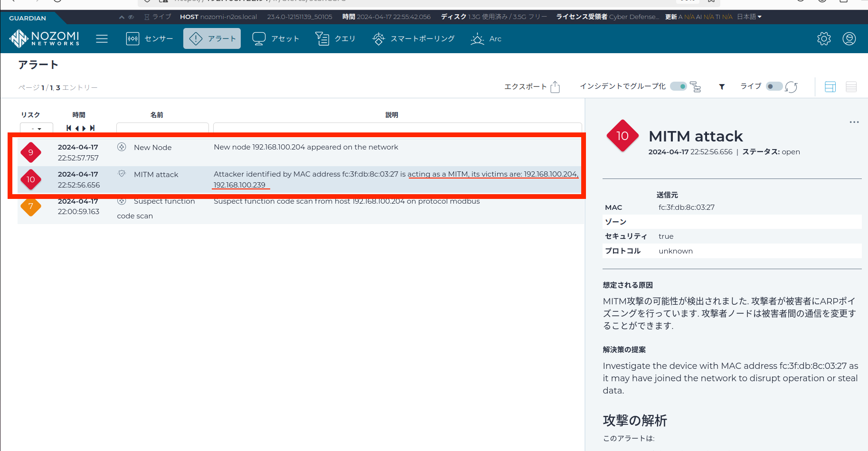The width and height of the screenshot is (868, 451).
Task: Open the 日本語 language dropdown
Action: click(749, 17)
